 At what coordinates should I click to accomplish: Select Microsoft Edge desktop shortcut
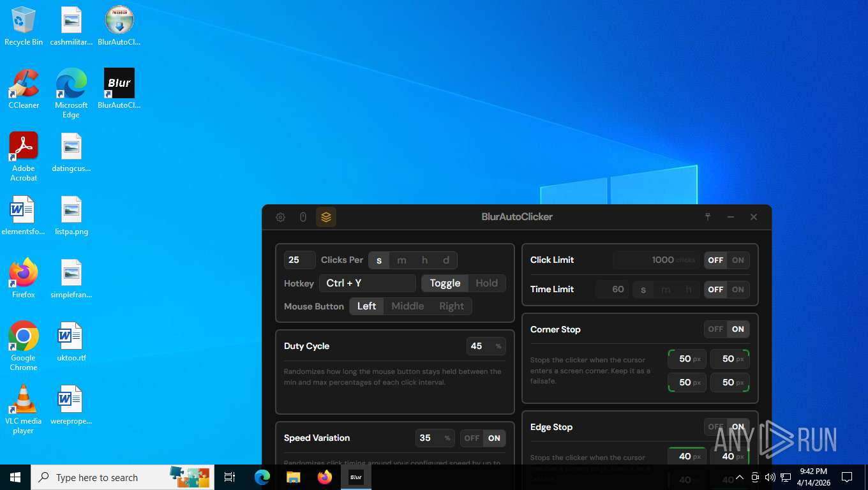pyautogui.click(x=71, y=94)
